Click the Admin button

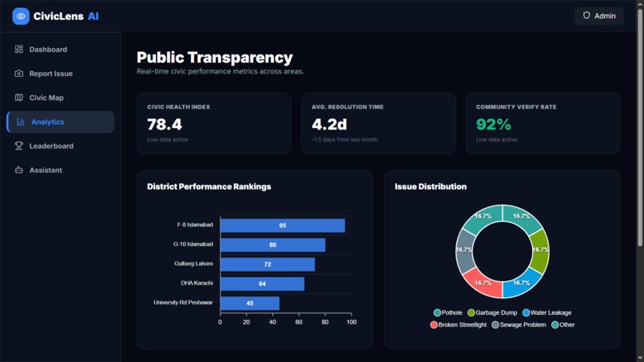[598, 16]
